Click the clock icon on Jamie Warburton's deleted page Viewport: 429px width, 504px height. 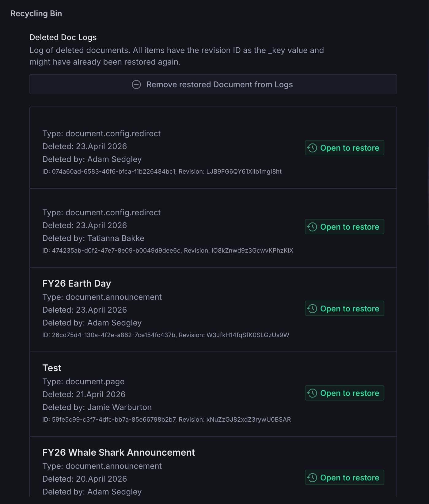point(312,393)
